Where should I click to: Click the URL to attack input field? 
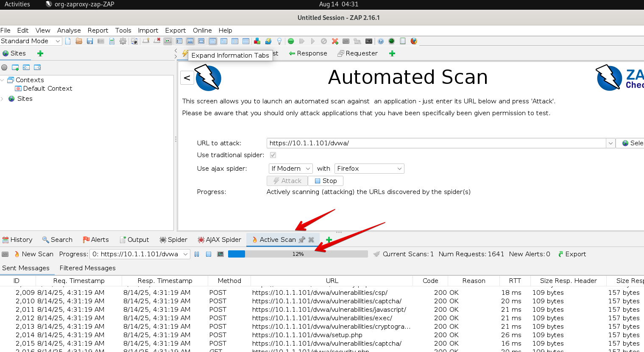point(436,143)
